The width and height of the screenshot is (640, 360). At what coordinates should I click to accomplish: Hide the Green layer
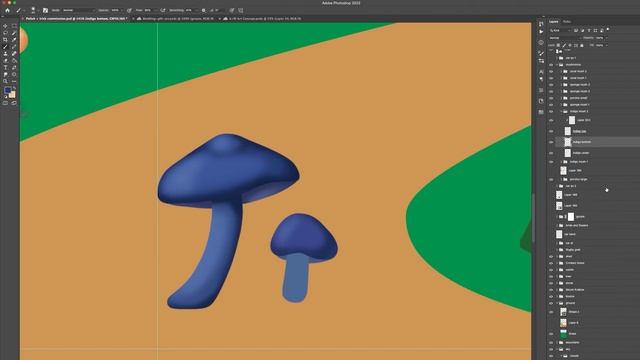(551, 333)
